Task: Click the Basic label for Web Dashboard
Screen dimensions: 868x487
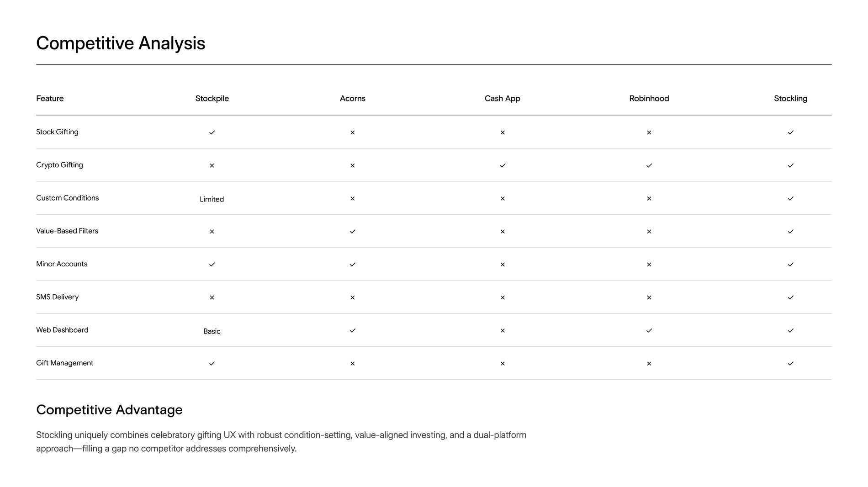Action: (212, 331)
